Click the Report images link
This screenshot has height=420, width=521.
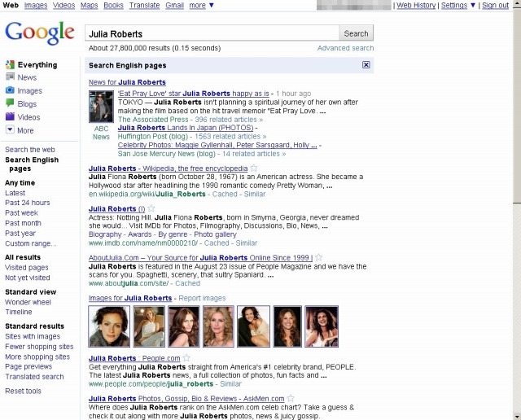coord(202,298)
